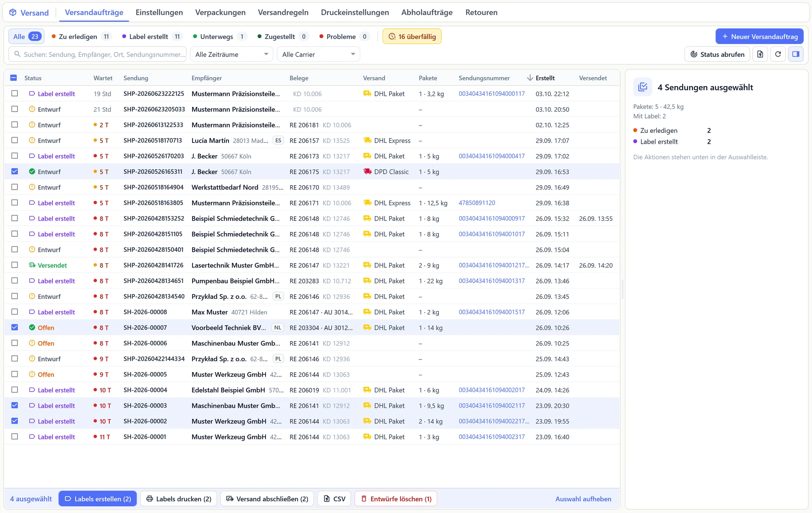
Task: Open the Einstellungen tab
Action: 159,13
